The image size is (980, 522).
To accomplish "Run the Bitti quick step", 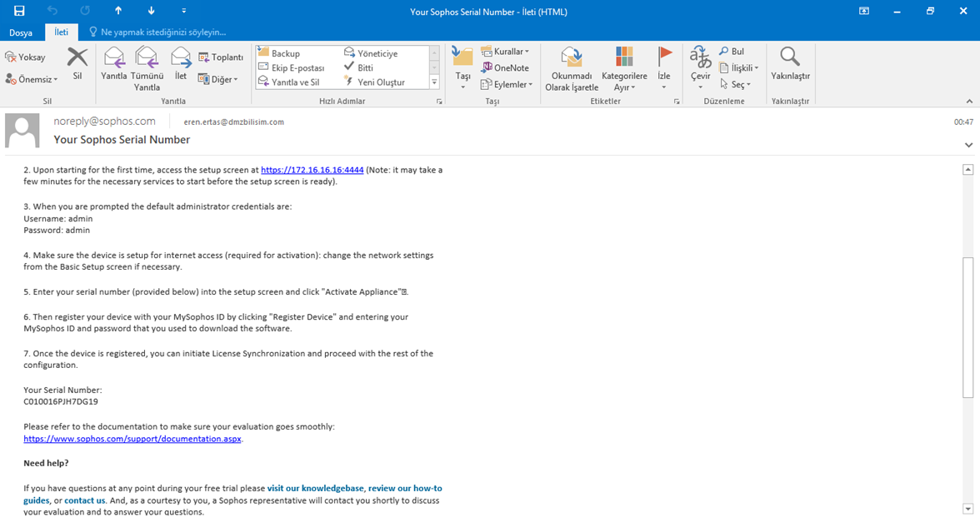I will tap(358, 67).
